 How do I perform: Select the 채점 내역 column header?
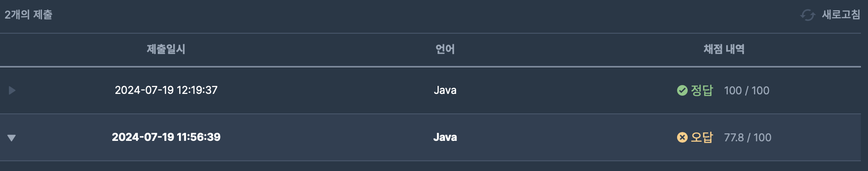[x=724, y=49]
